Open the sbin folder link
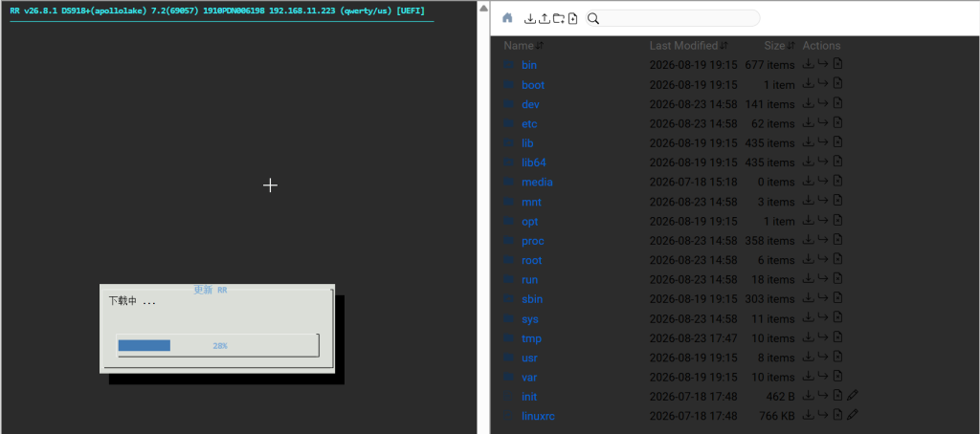Image resolution: width=980 pixels, height=434 pixels. [532, 299]
